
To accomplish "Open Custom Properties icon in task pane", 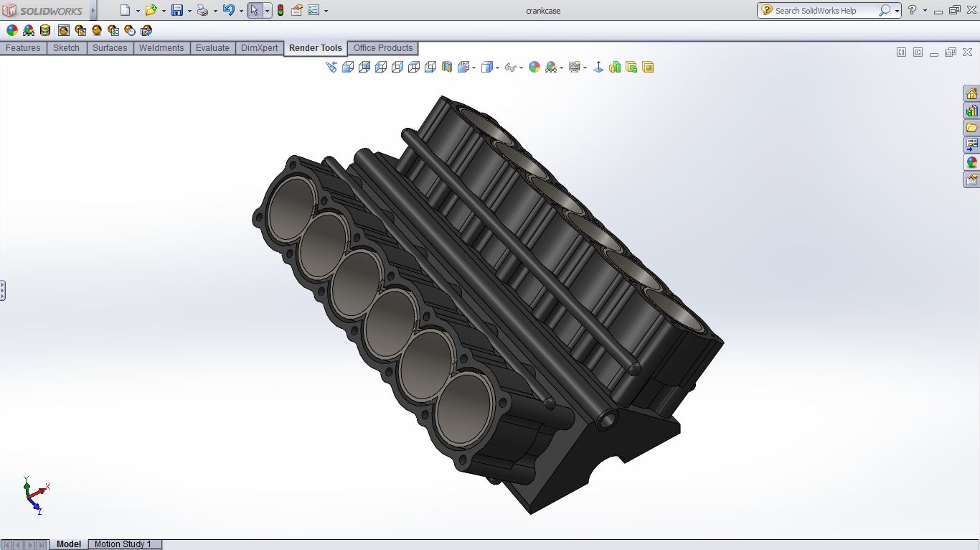I will tap(971, 180).
